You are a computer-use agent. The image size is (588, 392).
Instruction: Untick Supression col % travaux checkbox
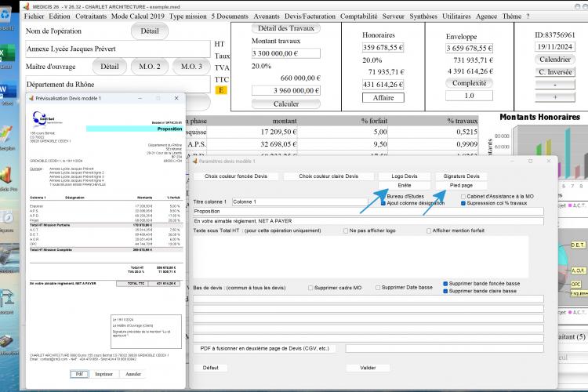click(463, 203)
